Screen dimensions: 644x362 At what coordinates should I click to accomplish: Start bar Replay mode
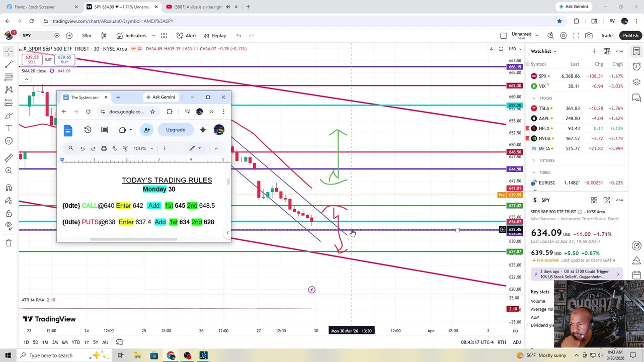click(215, 36)
